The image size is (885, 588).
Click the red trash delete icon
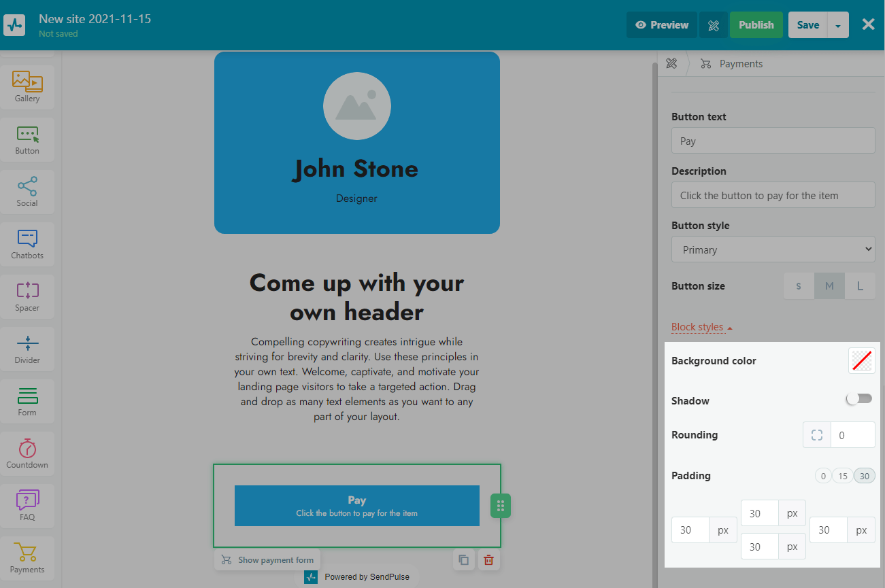[x=488, y=560]
